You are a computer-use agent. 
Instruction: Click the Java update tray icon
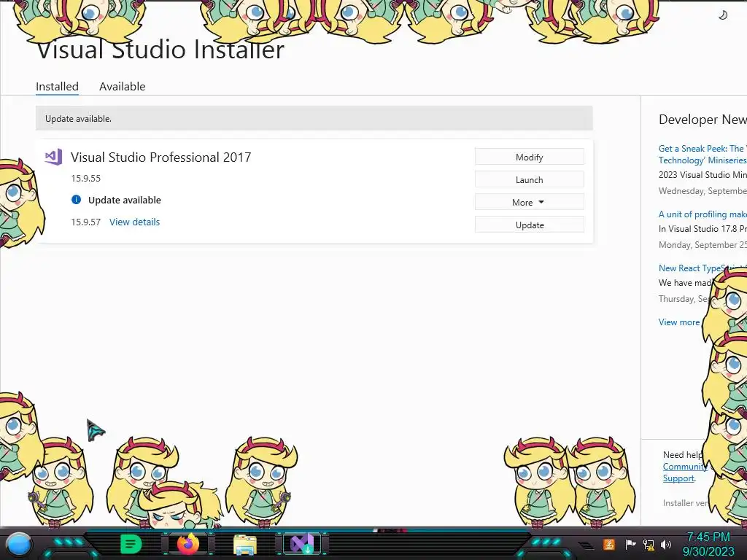click(x=609, y=544)
